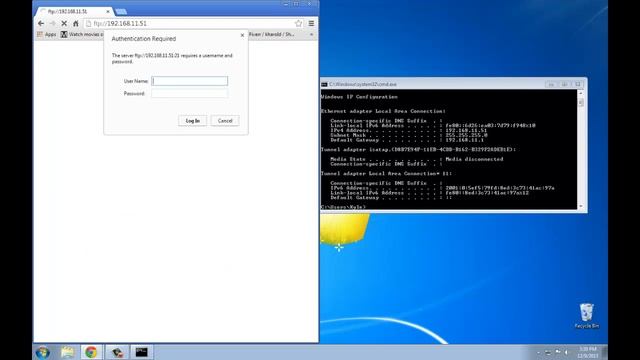The width and height of the screenshot is (640, 360).
Task: Click the cmd.exe window title icon
Action: [x=324, y=84]
